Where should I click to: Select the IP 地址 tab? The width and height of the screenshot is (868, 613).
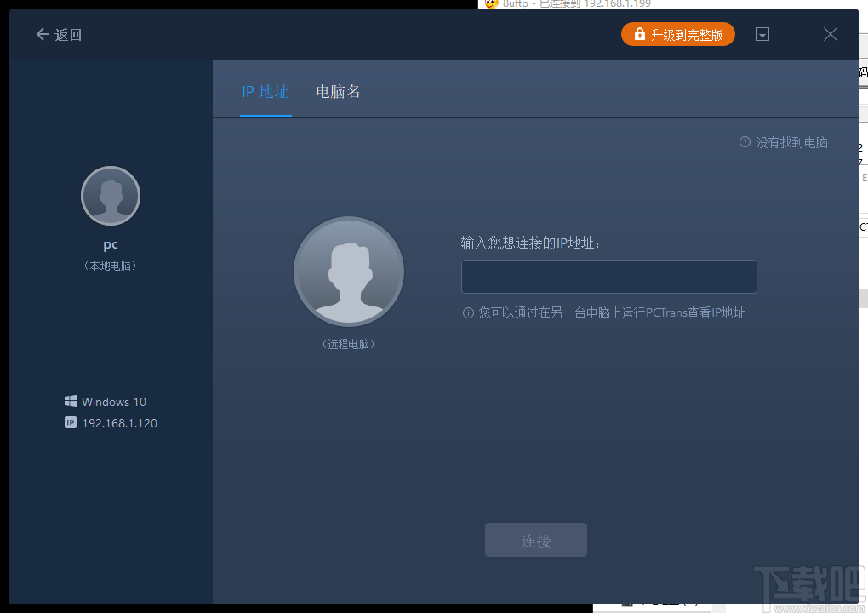click(266, 90)
